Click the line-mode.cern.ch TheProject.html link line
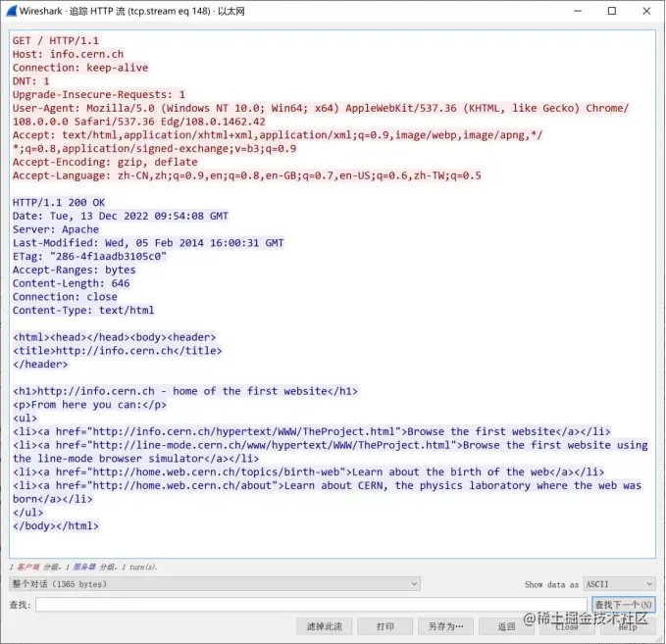 pos(330,445)
